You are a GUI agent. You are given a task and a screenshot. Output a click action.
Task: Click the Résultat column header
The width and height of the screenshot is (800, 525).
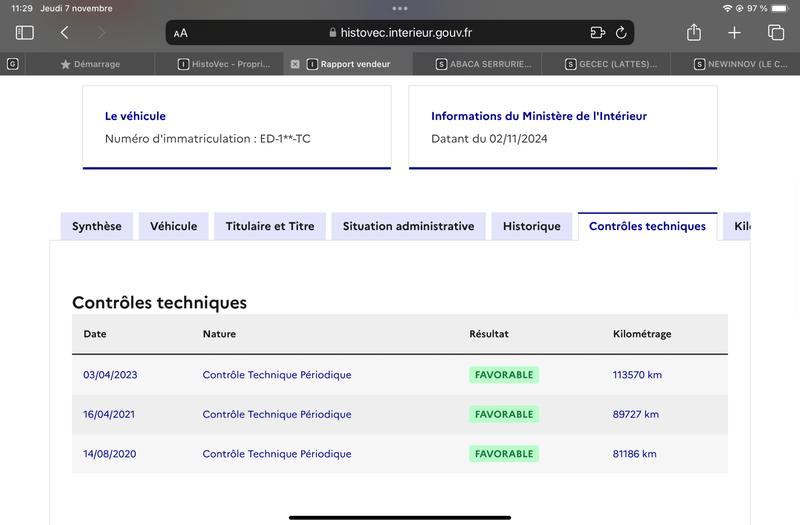[x=489, y=334]
